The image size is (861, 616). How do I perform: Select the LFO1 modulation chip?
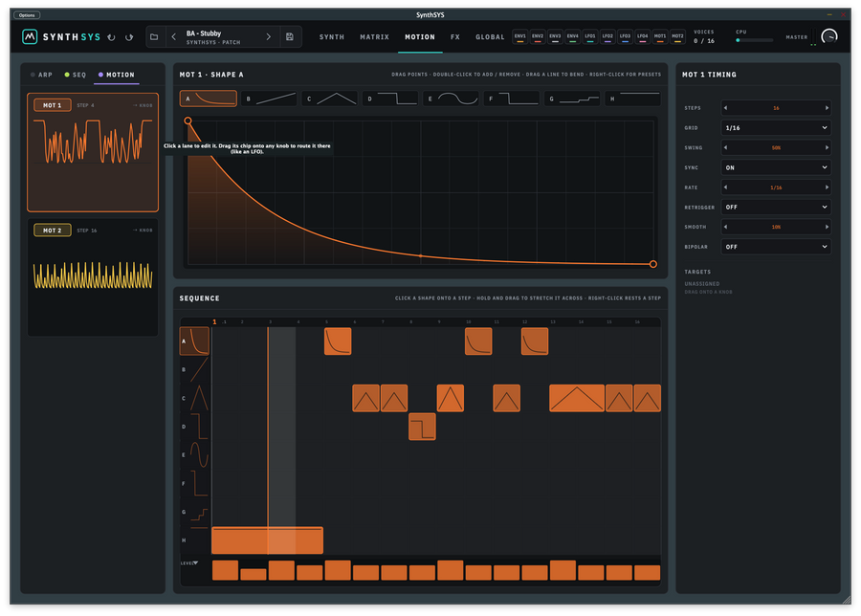click(590, 36)
